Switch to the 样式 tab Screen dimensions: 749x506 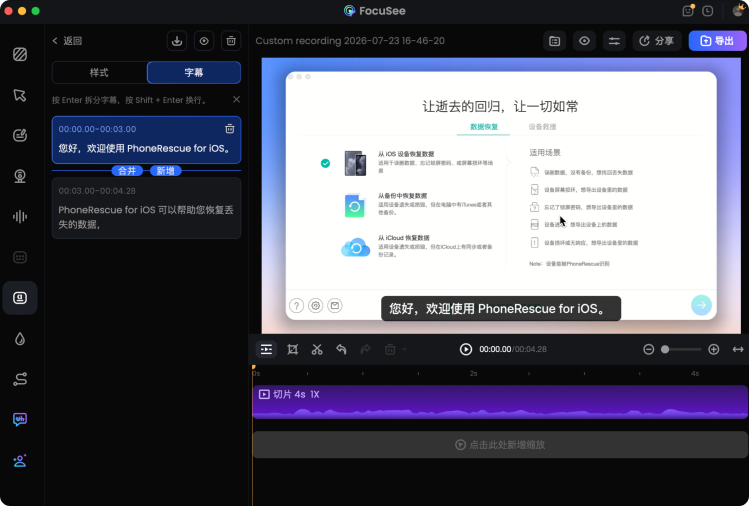point(99,73)
